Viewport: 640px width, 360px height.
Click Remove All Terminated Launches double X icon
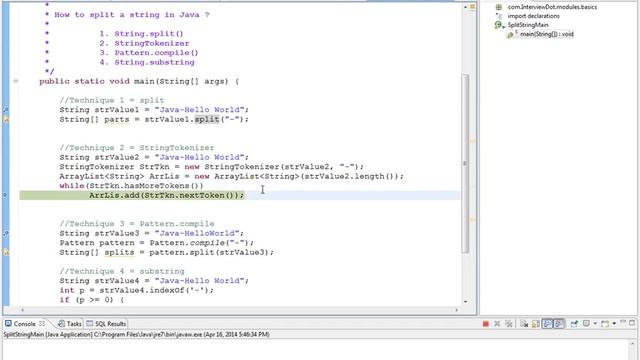(x=509, y=324)
